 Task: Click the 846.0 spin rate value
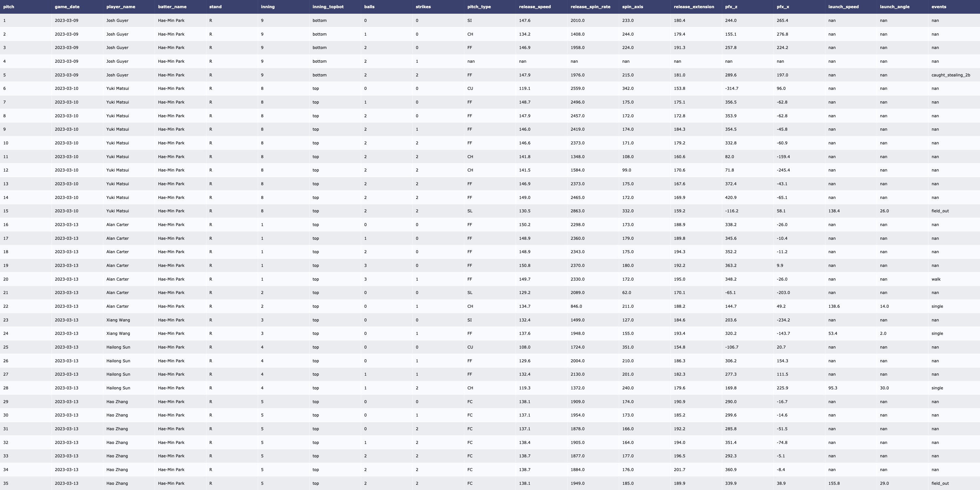tap(576, 306)
